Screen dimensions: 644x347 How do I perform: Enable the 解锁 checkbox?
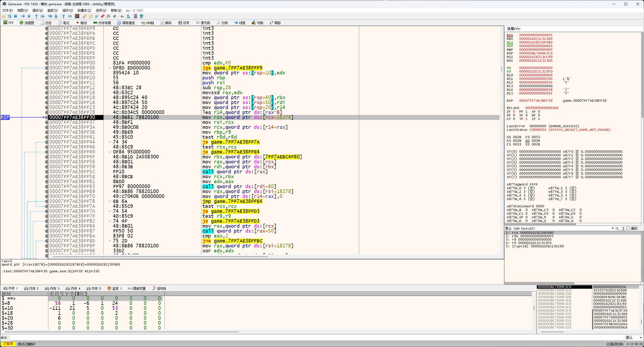628,228
